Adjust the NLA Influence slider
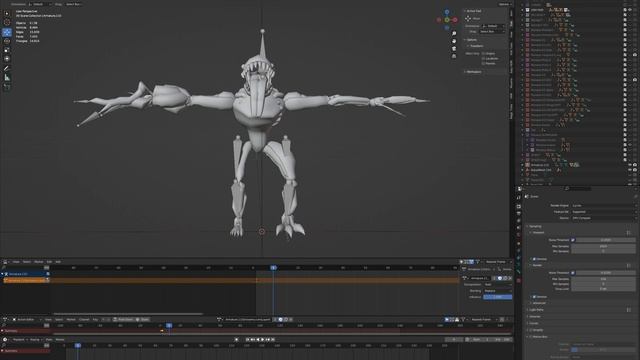This screenshot has height=360, width=640. click(x=498, y=297)
